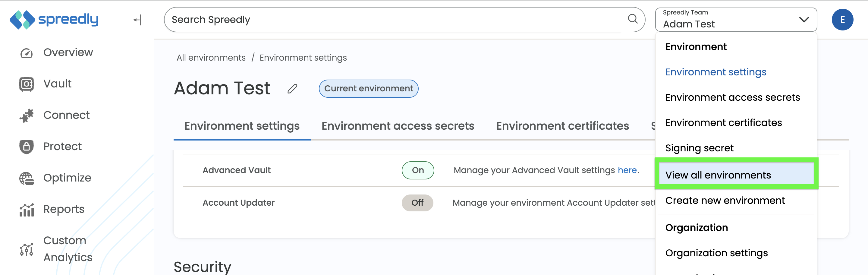This screenshot has width=868, height=275.
Task: Go to All environments breadcrumb
Action: 211,58
